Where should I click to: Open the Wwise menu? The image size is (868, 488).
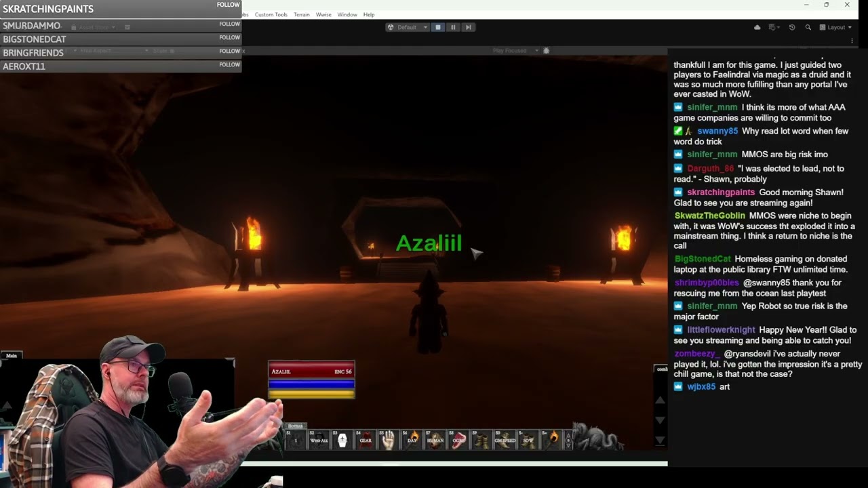coord(323,14)
